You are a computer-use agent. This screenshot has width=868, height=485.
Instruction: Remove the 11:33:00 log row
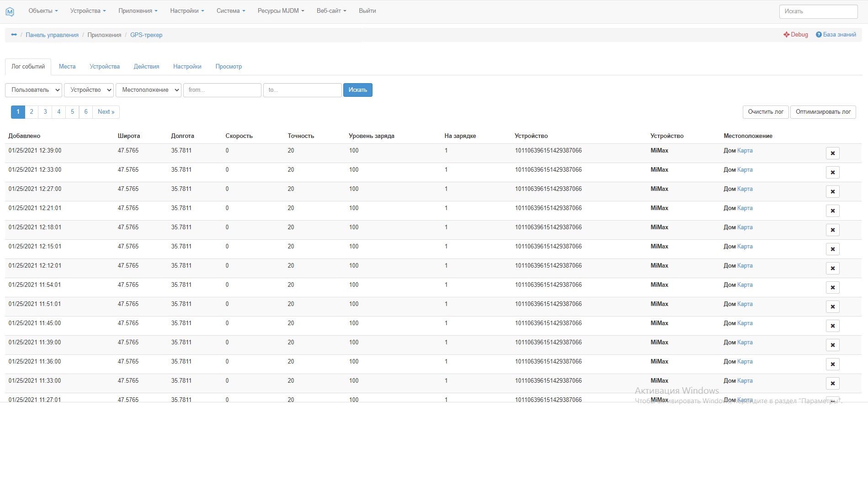point(832,384)
